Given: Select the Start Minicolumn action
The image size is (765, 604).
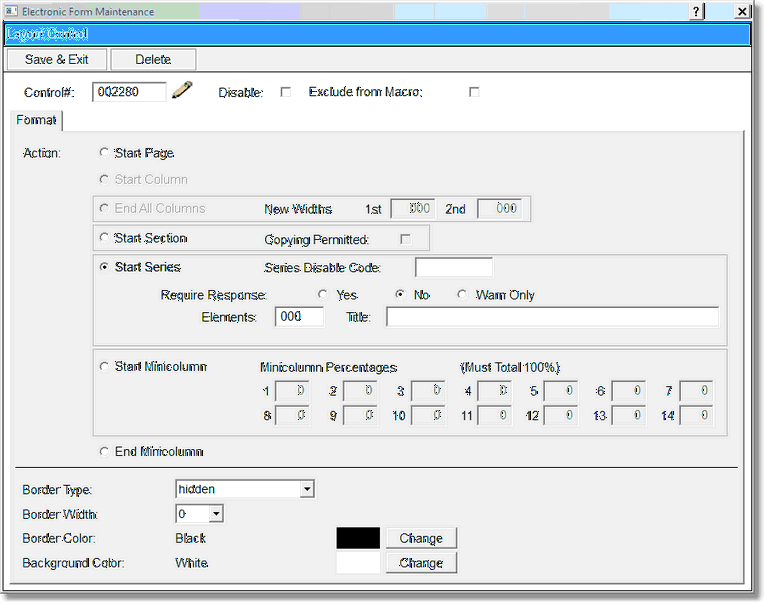Looking at the screenshot, I should (104, 366).
